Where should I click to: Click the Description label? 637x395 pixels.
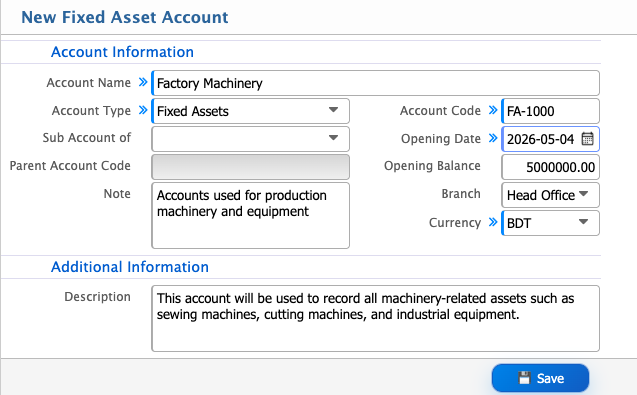point(98,297)
